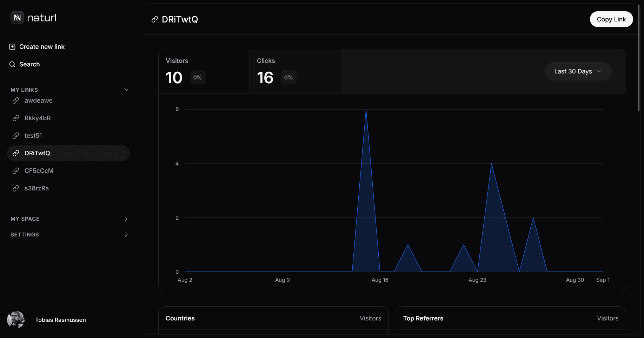Click the Aug 2 axis label
The height and width of the screenshot is (338, 644).
tap(185, 280)
